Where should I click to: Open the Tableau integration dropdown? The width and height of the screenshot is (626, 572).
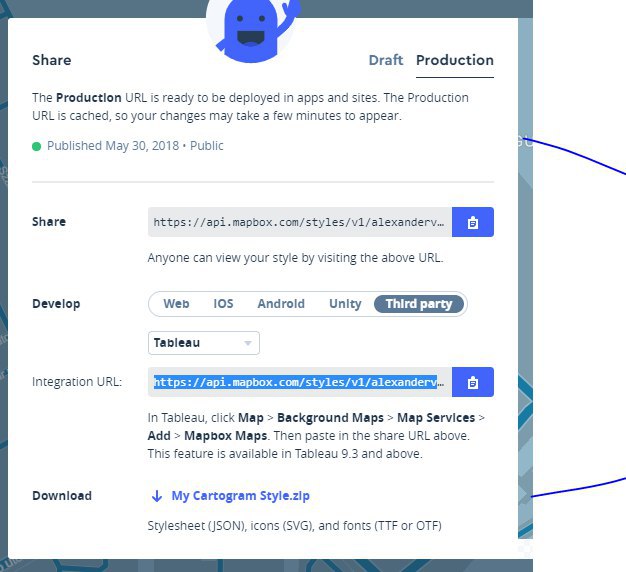click(204, 343)
